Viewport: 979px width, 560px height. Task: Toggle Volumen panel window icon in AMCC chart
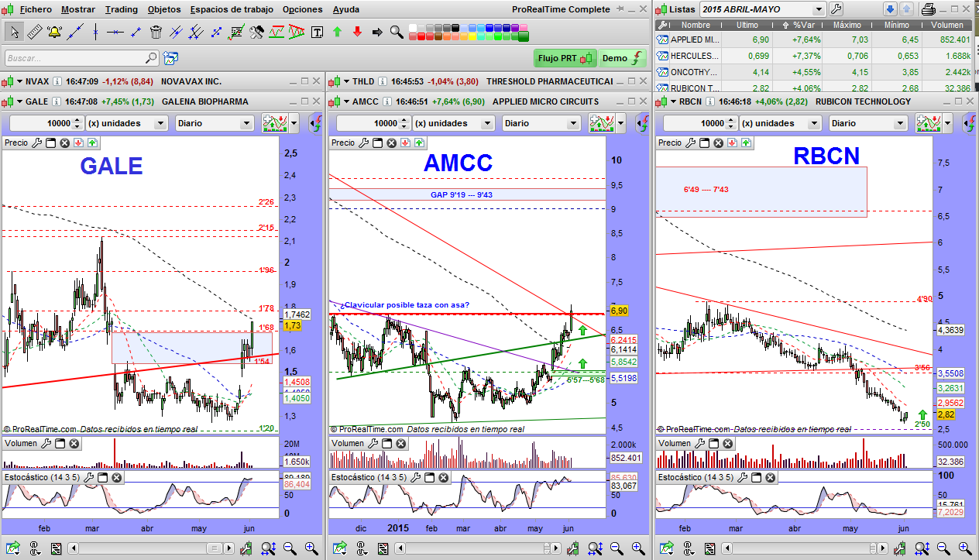(x=386, y=444)
